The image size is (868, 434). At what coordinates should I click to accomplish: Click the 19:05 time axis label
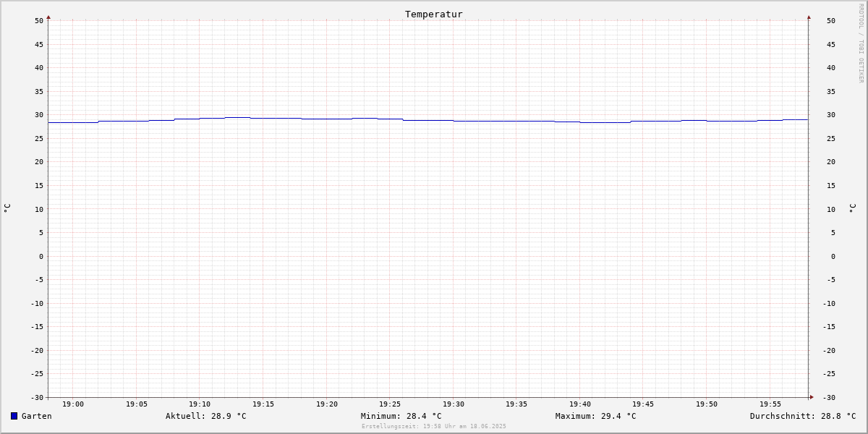pos(137,404)
